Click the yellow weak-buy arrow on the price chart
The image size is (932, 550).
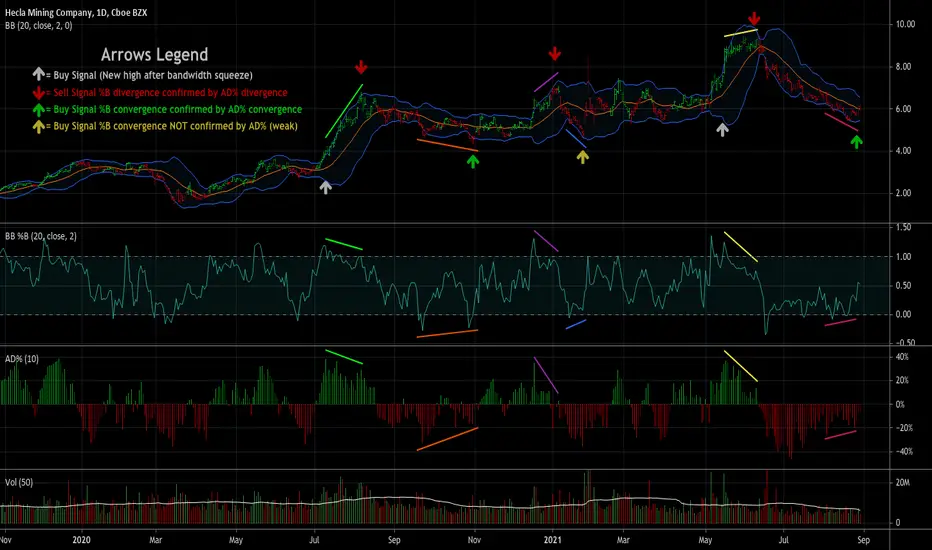coord(583,155)
